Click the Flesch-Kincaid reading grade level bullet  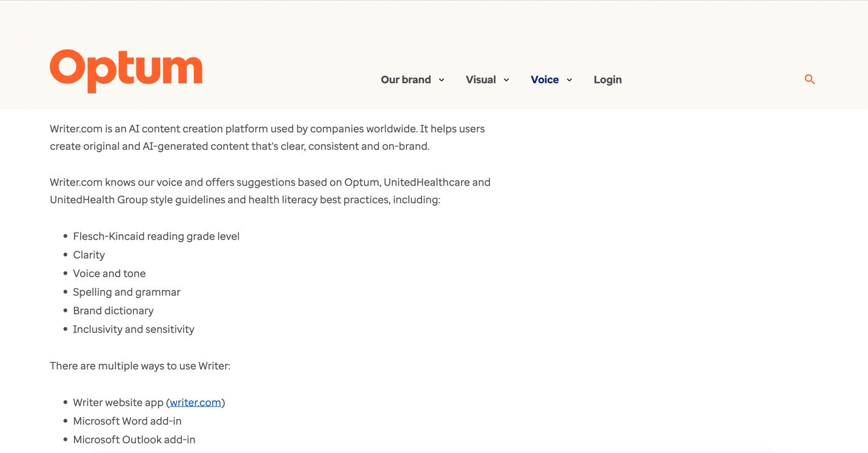click(x=156, y=237)
